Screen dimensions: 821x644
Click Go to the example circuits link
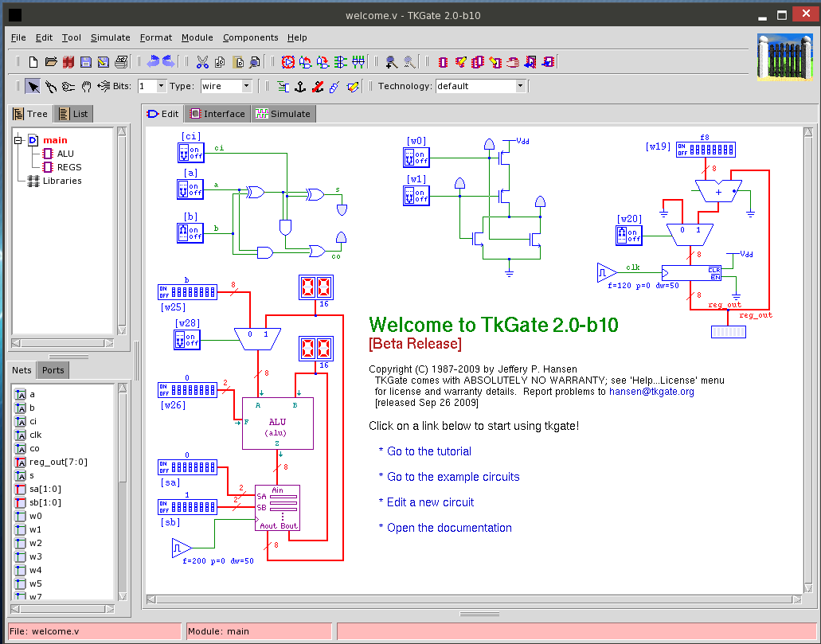(x=453, y=477)
